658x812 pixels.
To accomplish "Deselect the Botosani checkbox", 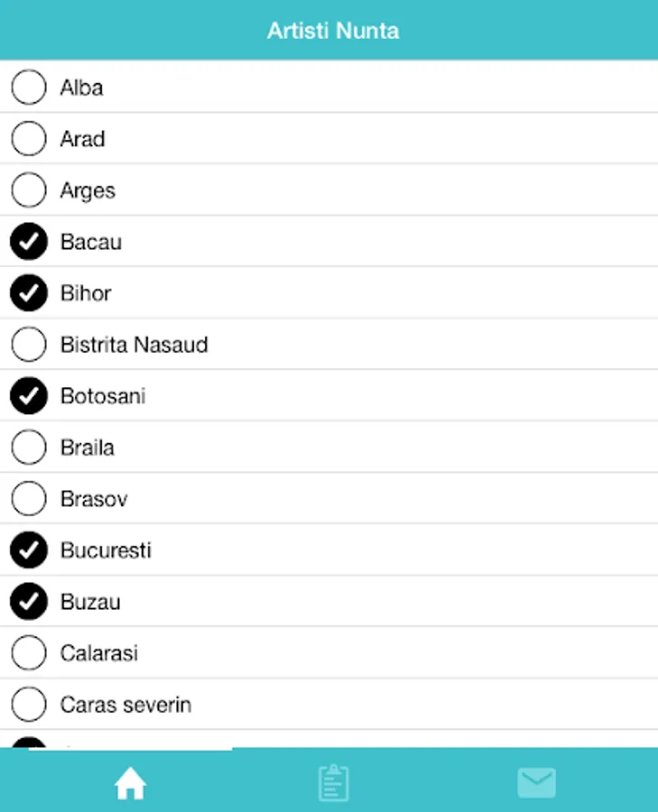I will click(x=29, y=396).
